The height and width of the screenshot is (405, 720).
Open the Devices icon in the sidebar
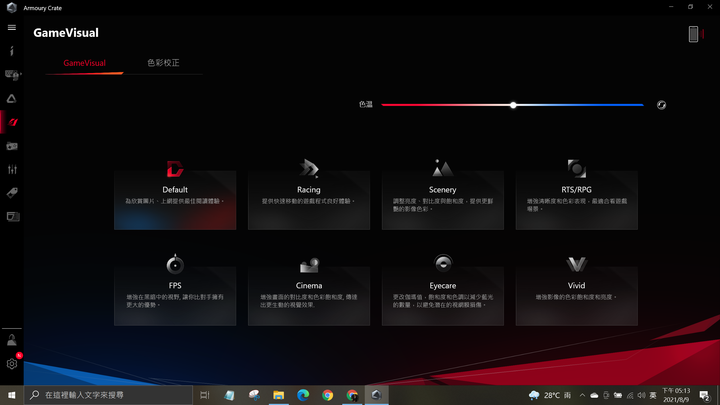tap(12, 74)
